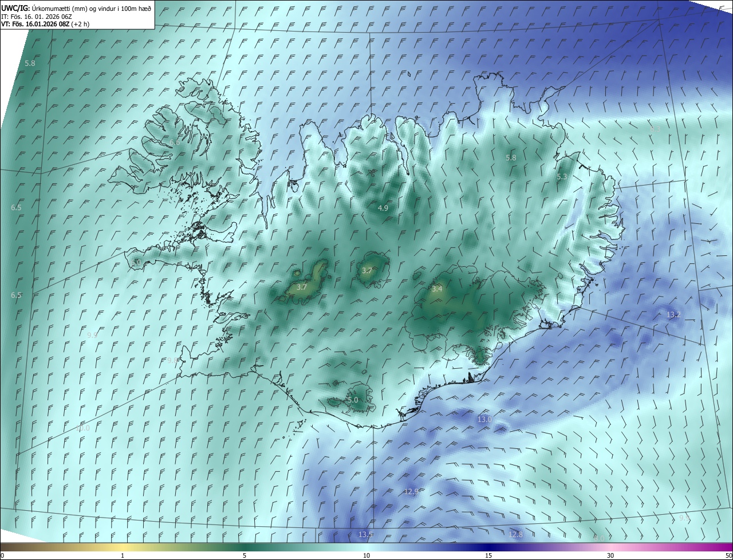The height and width of the screenshot is (560, 733).
Task: Click the 10 tick on the color scale
Action: click(366, 556)
